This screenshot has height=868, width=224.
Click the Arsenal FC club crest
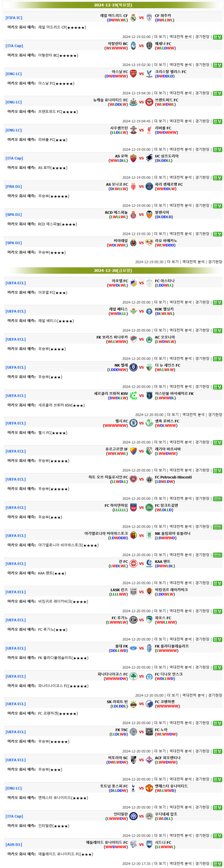pyautogui.click(x=133, y=74)
